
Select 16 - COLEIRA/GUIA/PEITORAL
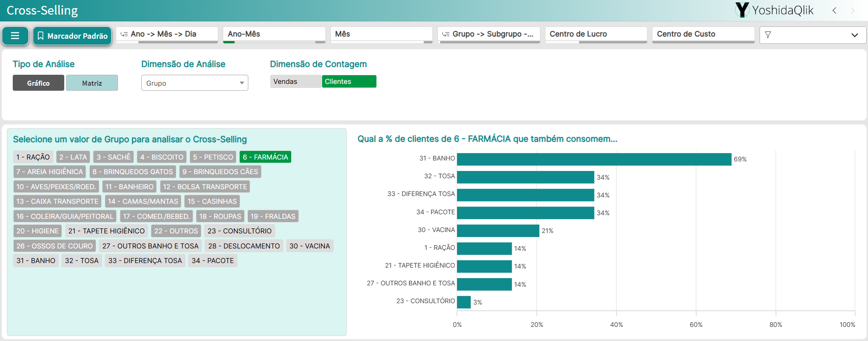(65, 216)
